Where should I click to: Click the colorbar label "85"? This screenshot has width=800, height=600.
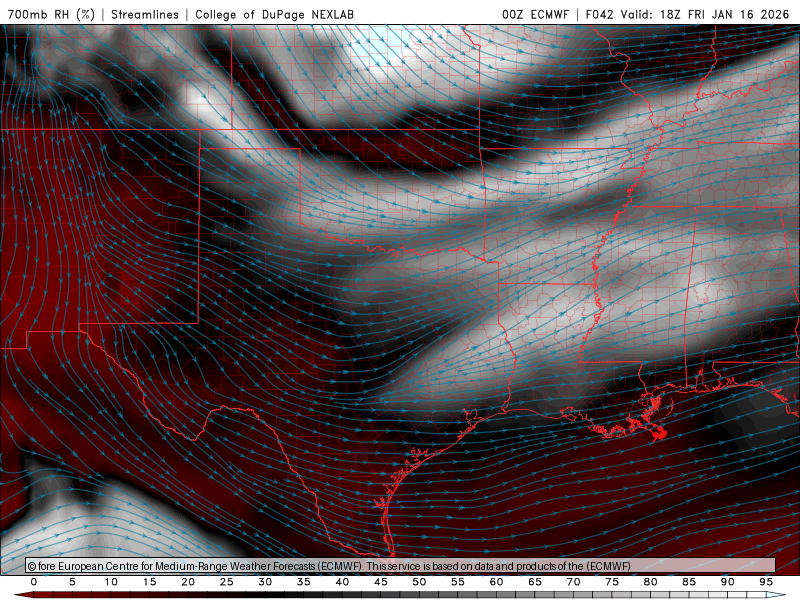pyautogui.click(x=689, y=582)
